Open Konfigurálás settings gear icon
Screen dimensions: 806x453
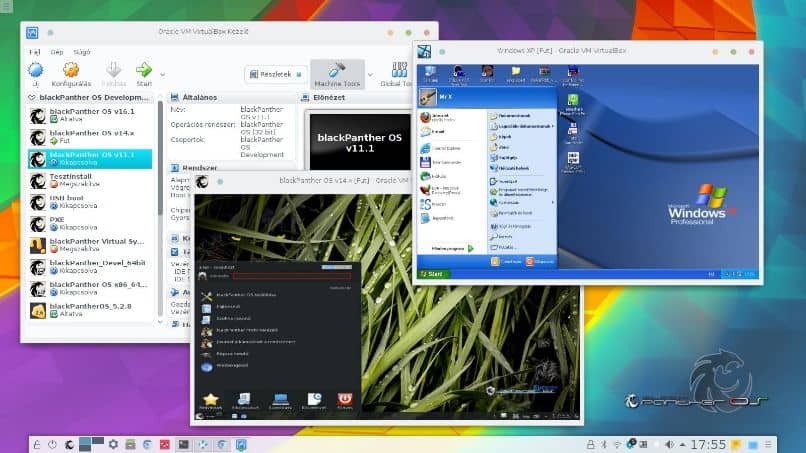71,70
